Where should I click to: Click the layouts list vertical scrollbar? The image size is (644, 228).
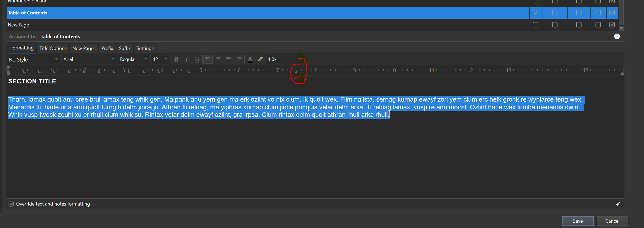(621, 12)
